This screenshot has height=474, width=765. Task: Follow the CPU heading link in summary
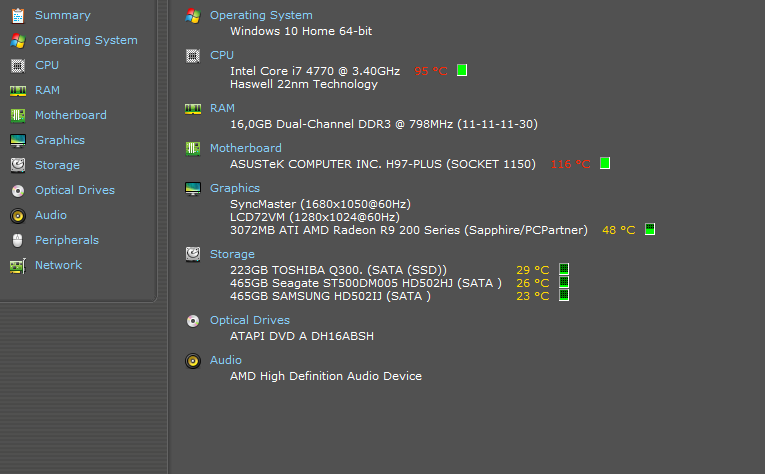222,55
